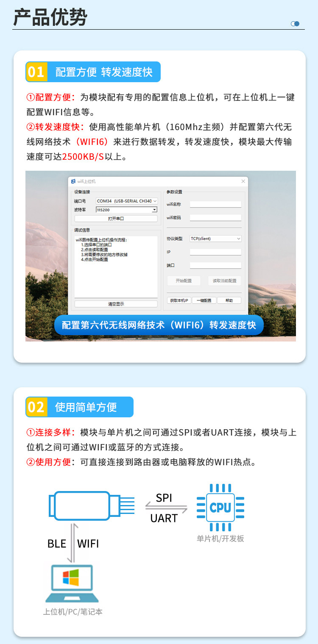This screenshot has width=318, height=644.
Task: Close the wifi上位机 window
Action: click(x=243, y=181)
